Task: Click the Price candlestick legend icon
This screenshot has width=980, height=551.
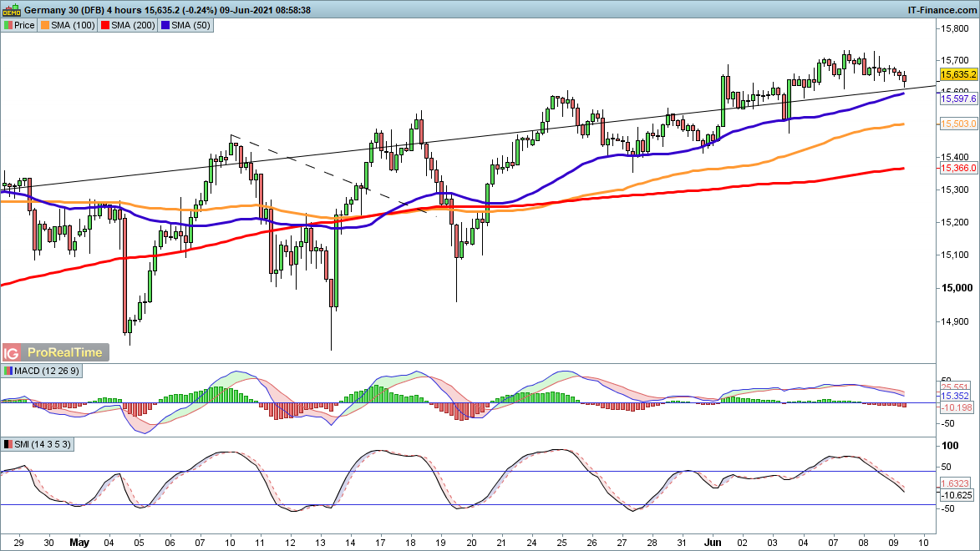Action: [x=8, y=25]
